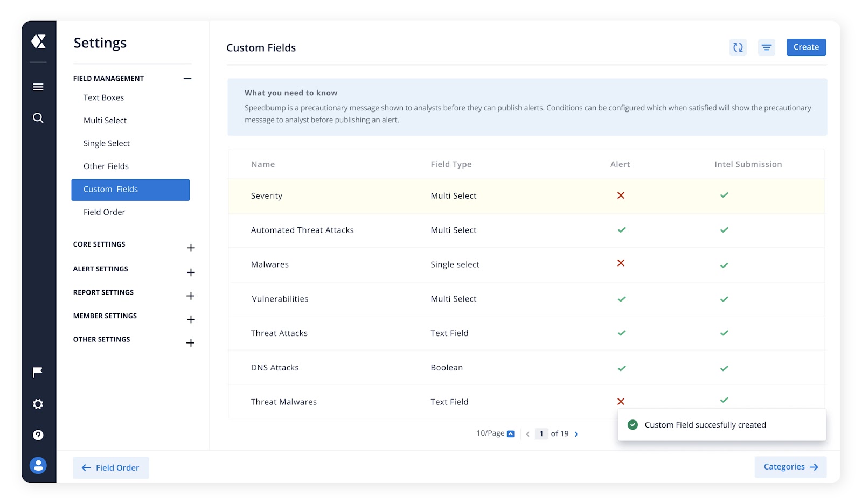Viewport: 862px width, 504px height.
Task: Click the Categories next button
Action: point(790,467)
